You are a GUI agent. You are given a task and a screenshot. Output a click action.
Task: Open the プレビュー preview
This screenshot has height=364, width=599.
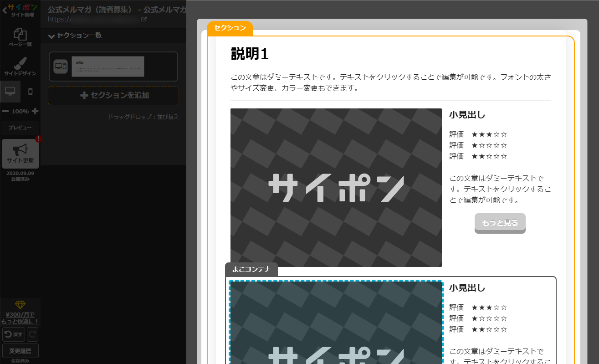(x=20, y=128)
